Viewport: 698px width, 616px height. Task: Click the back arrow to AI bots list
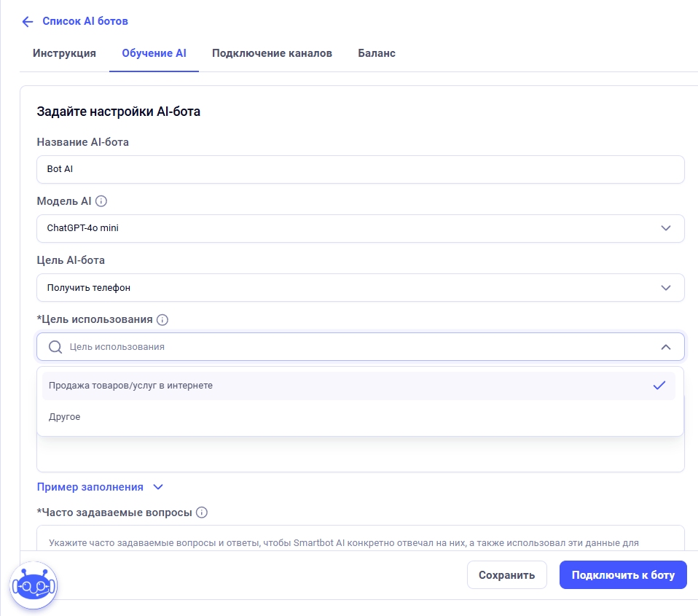coord(28,21)
